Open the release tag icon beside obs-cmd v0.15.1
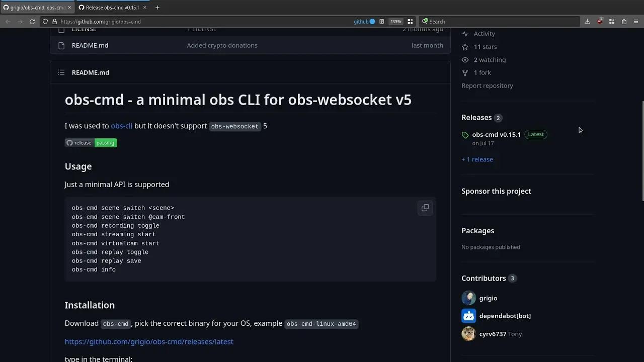644x362 pixels. click(x=465, y=134)
